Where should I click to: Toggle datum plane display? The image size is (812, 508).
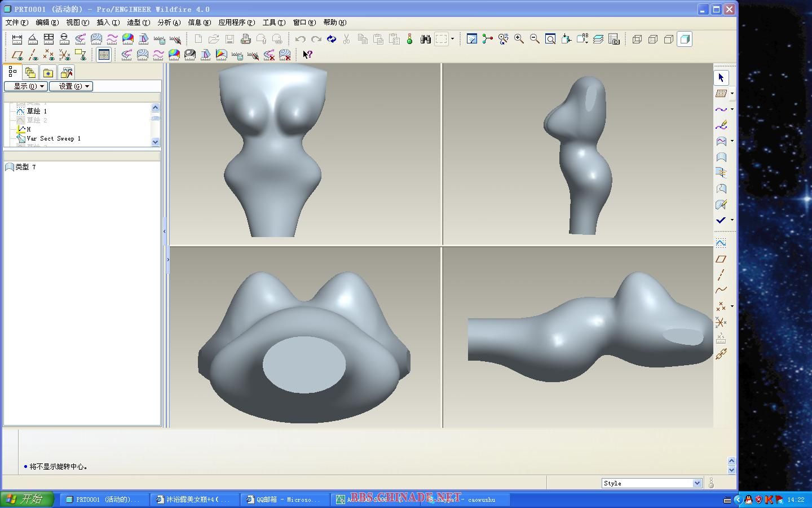[17, 55]
